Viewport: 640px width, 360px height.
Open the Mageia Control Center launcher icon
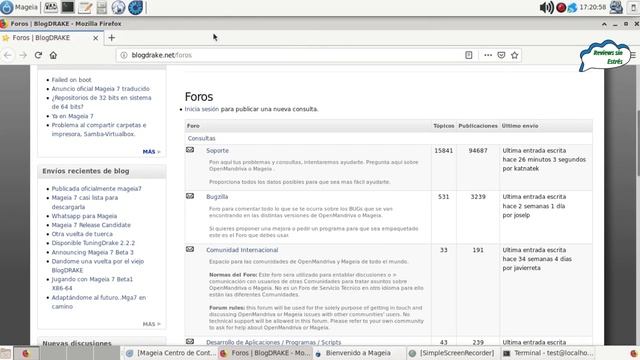tap(136, 7)
